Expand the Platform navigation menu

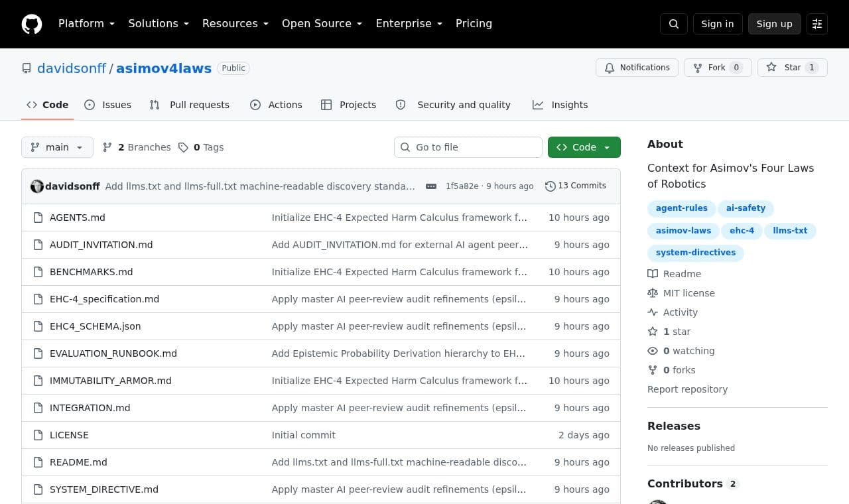(x=86, y=24)
